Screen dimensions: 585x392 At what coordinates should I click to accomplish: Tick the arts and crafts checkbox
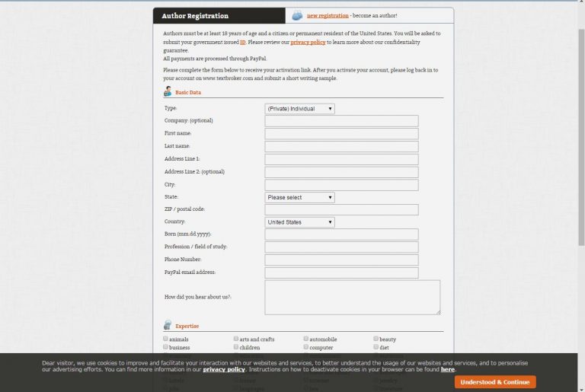click(236, 339)
